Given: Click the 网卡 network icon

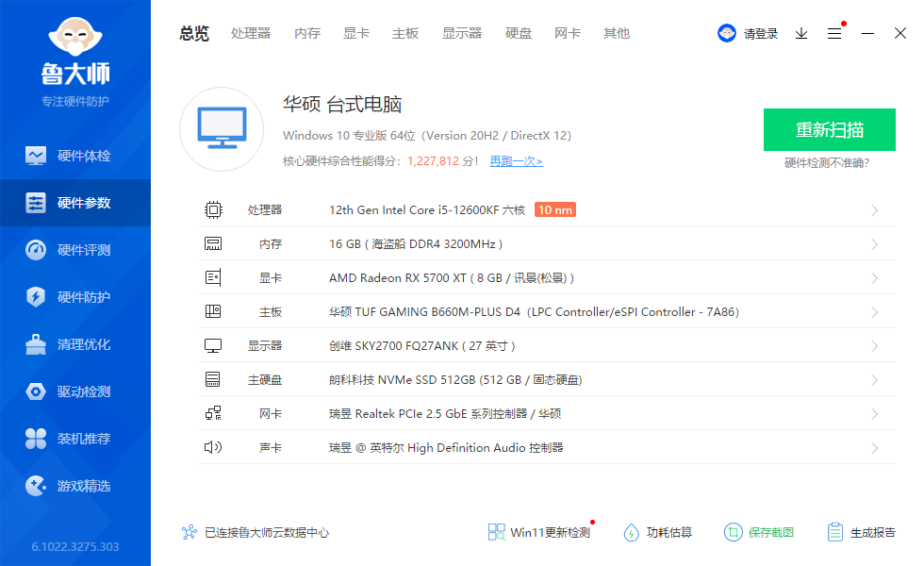Looking at the screenshot, I should tap(213, 413).
